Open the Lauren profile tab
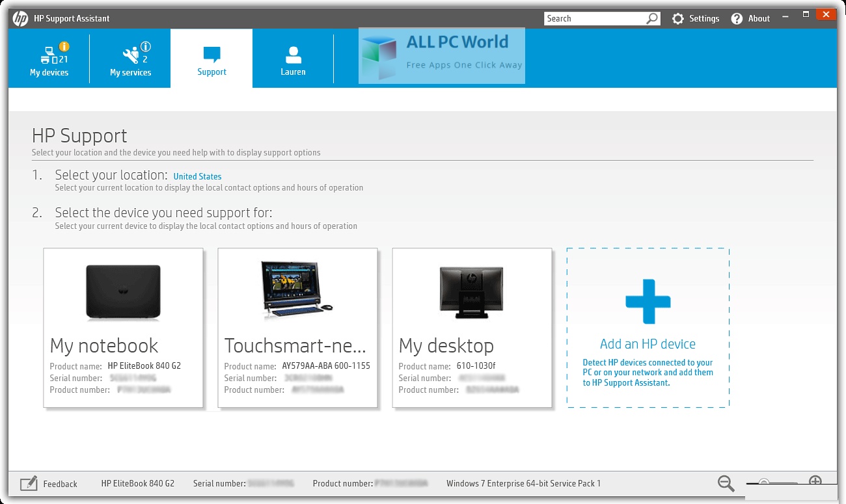The image size is (846, 504). coord(293,59)
